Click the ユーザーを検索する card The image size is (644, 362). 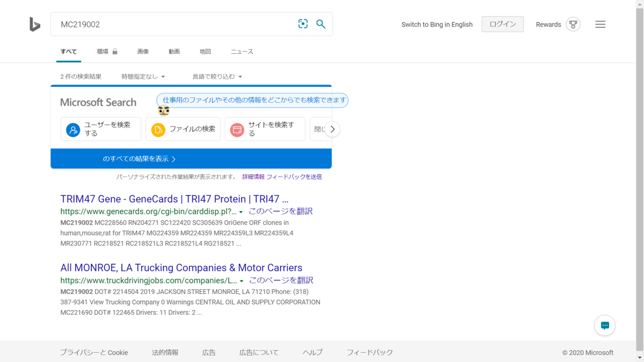(101, 129)
